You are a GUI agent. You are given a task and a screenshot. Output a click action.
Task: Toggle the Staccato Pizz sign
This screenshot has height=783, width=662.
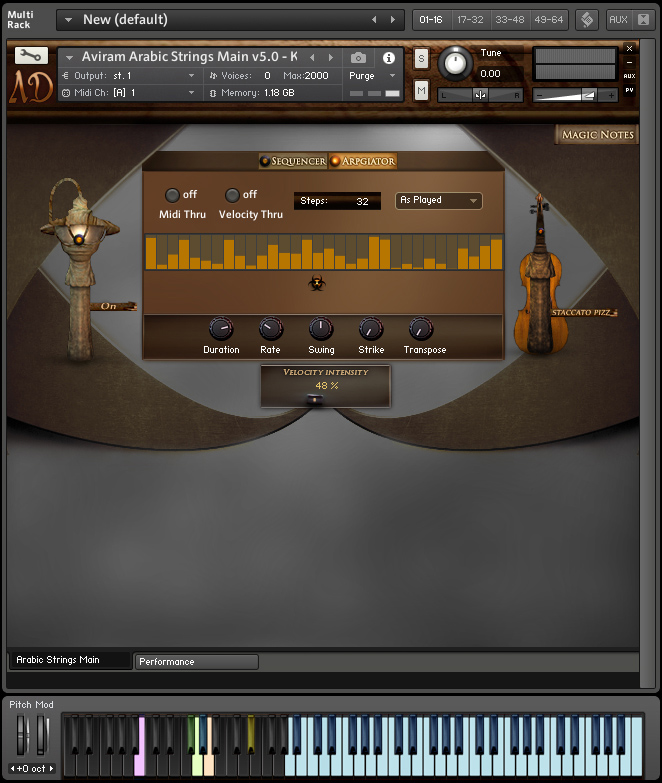pyautogui.click(x=584, y=313)
